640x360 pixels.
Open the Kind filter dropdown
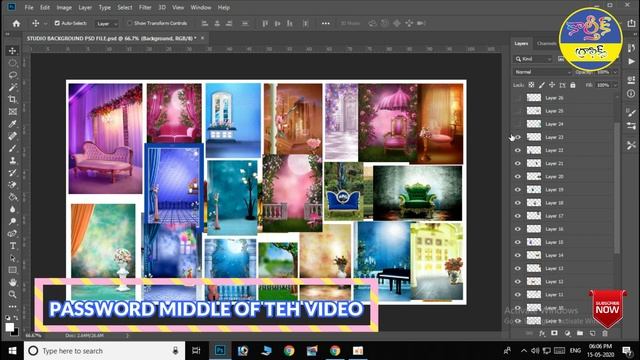click(533, 59)
